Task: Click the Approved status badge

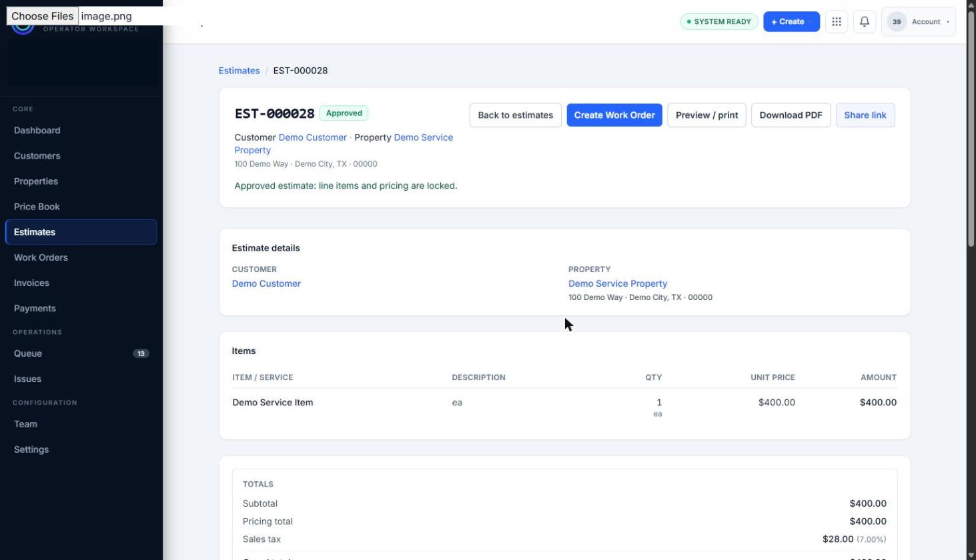Action: pos(344,113)
